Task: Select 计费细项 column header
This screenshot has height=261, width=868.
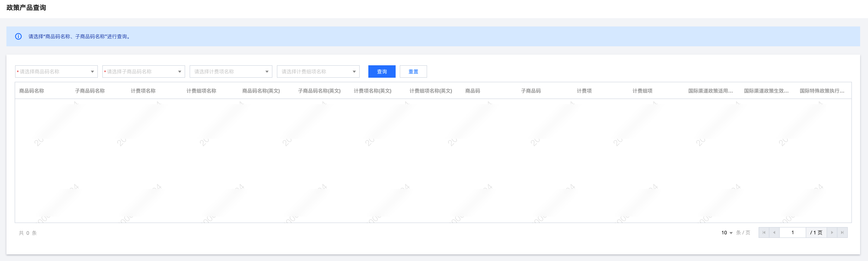Action: point(642,91)
